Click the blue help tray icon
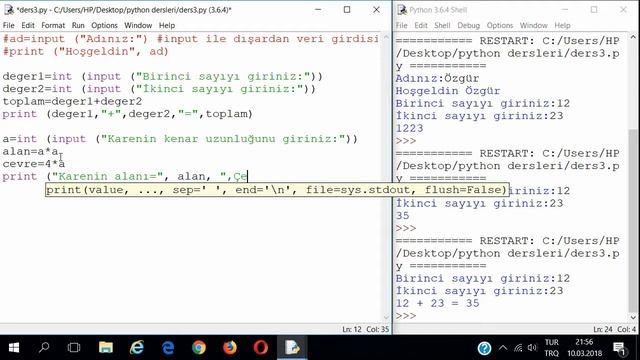The image size is (640, 360). [x=484, y=348]
